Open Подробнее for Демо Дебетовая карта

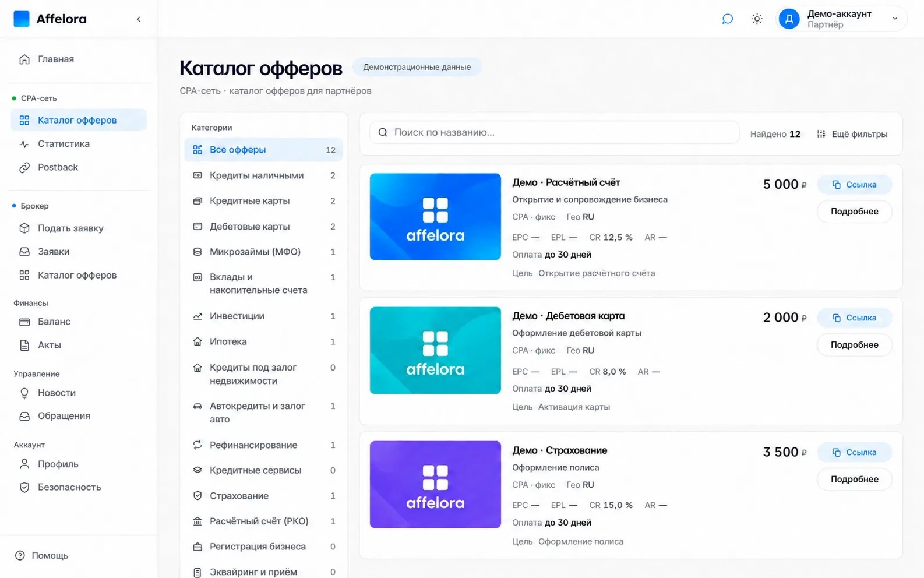[854, 345]
